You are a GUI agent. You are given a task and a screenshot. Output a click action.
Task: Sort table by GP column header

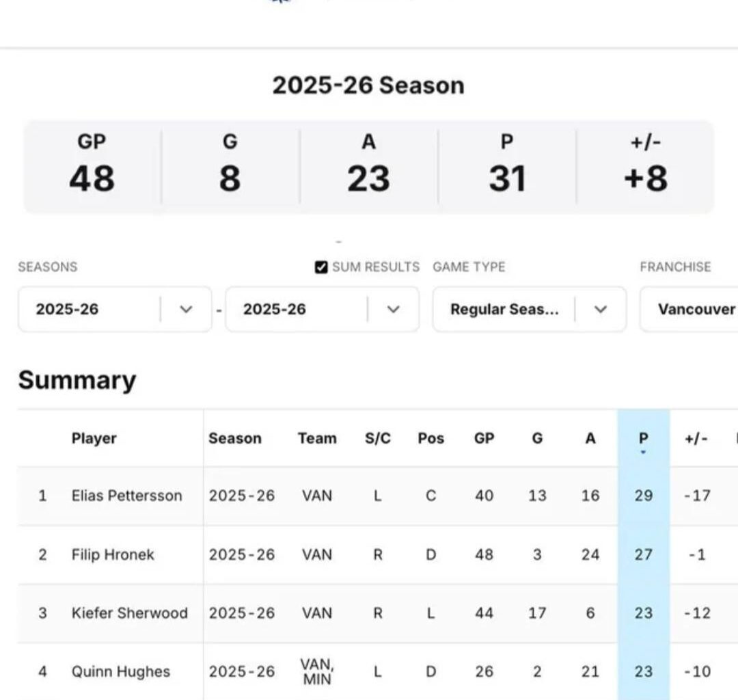[484, 438]
